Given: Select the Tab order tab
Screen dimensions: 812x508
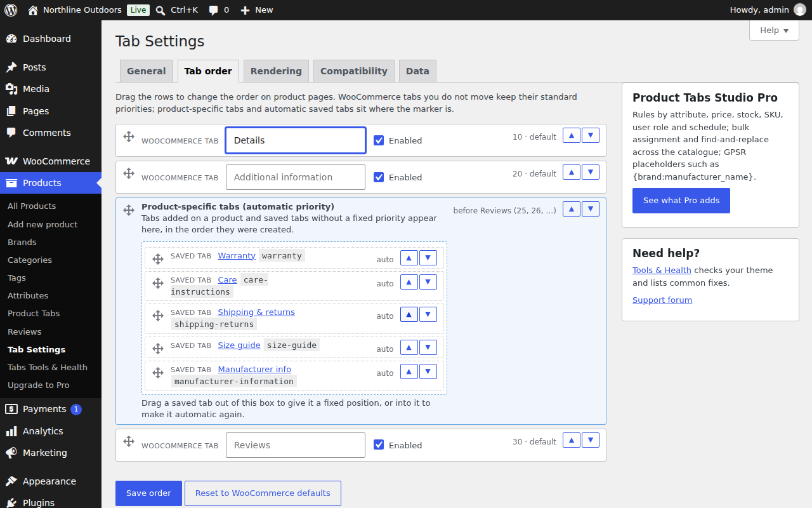Looking at the screenshot, I should click(x=208, y=71).
